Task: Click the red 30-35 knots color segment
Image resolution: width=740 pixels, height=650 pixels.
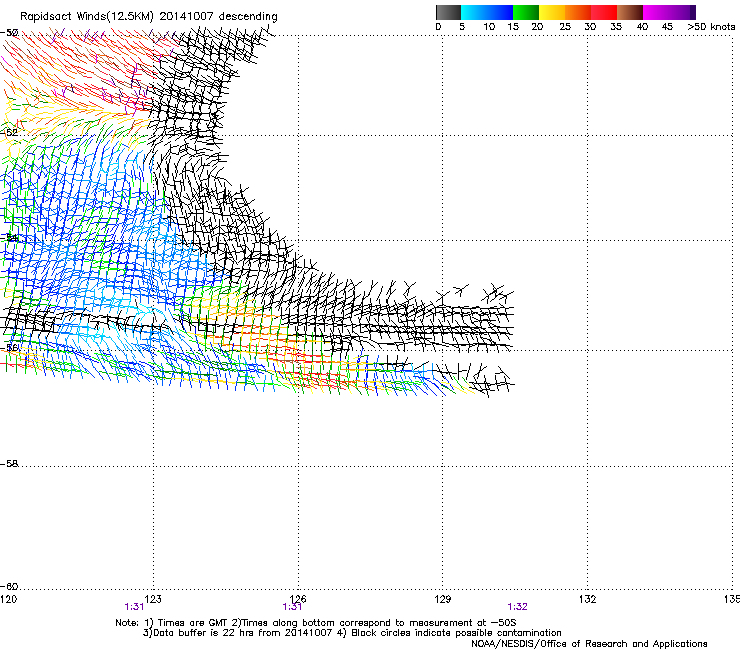Action: [x=604, y=12]
